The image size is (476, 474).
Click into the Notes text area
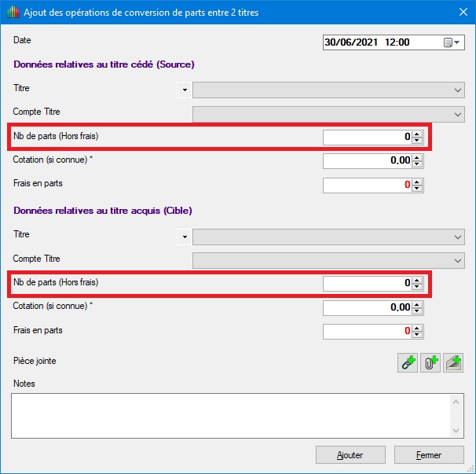228,415
